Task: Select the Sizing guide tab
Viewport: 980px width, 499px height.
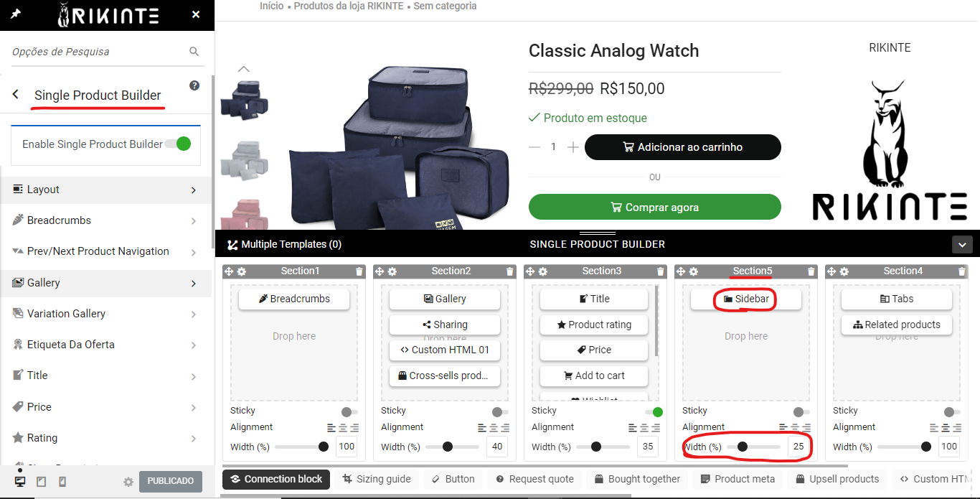Action: point(377,479)
